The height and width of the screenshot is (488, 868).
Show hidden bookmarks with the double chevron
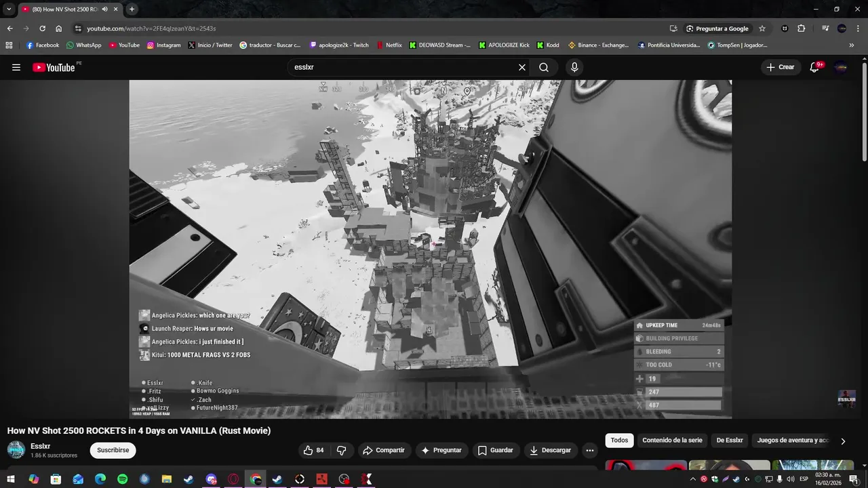852,45
